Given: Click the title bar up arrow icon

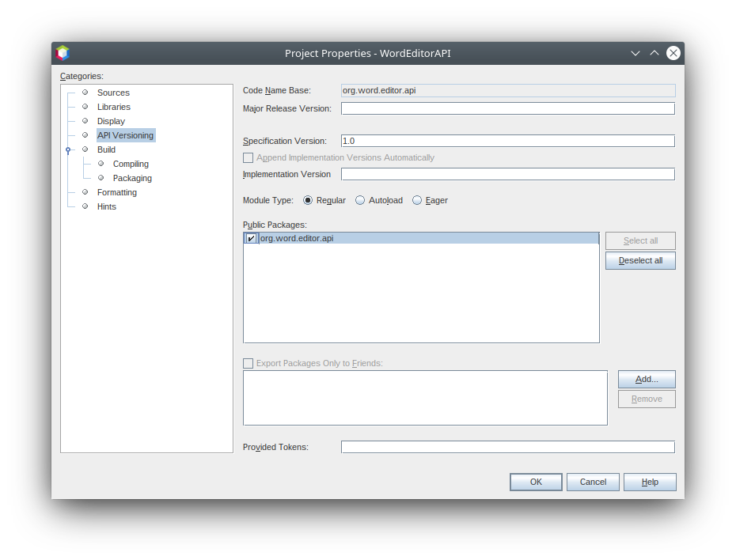Looking at the screenshot, I should point(654,53).
